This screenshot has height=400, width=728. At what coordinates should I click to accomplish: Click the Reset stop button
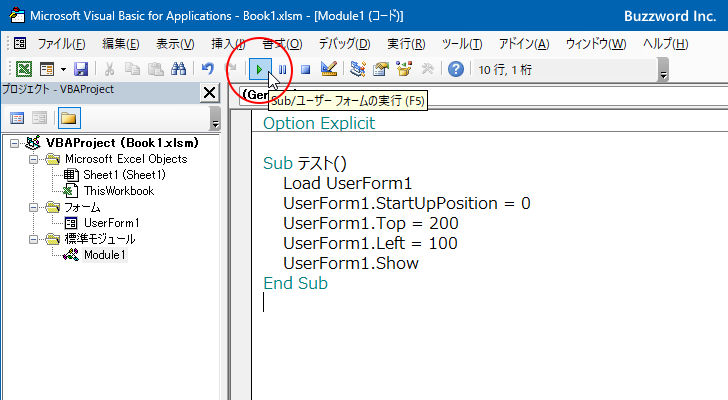(x=305, y=70)
